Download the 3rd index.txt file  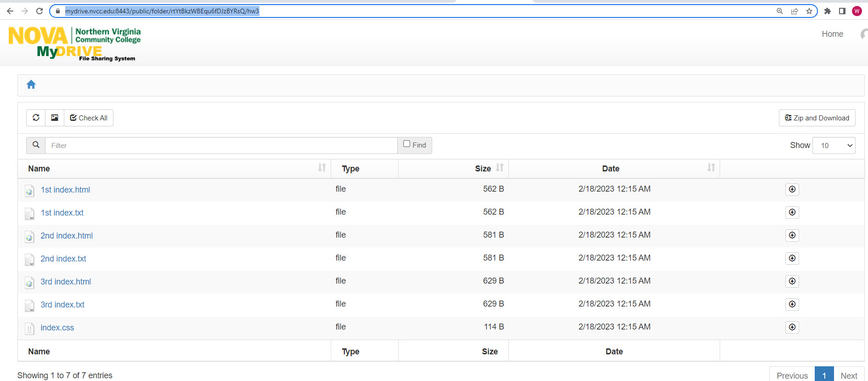(x=792, y=304)
